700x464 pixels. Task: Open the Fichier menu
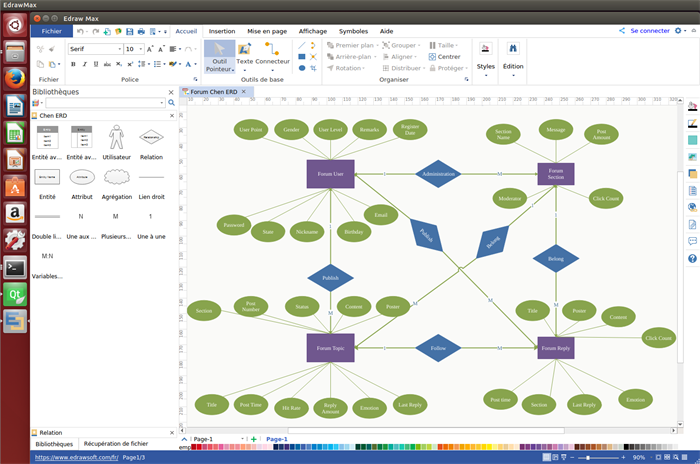51,31
